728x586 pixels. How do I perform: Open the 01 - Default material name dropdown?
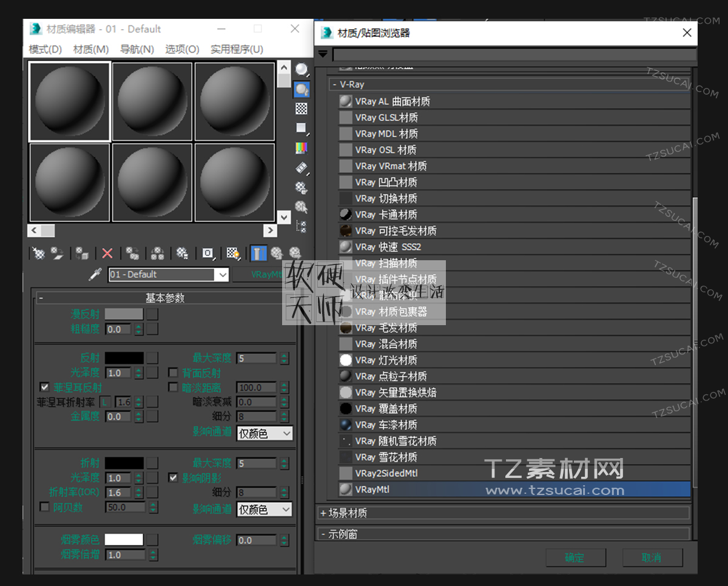coord(223,275)
